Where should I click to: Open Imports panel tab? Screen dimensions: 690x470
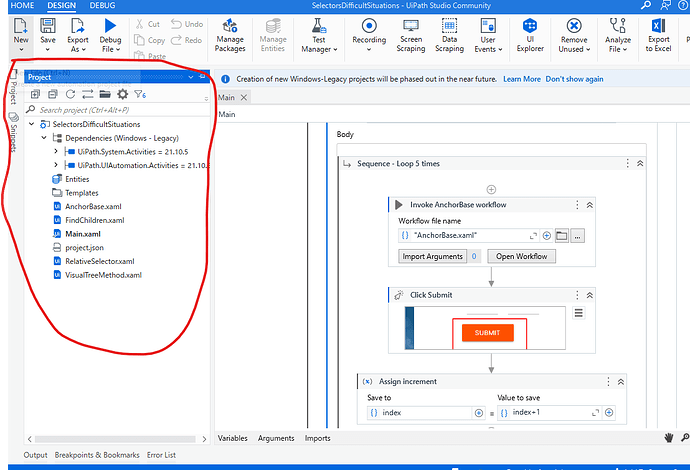[x=317, y=438]
